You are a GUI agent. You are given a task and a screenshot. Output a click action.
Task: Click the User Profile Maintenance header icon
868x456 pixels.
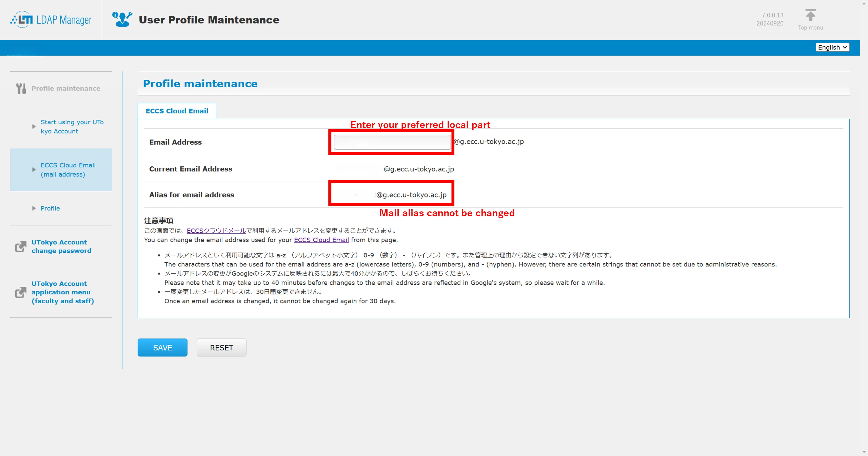coord(122,20)
